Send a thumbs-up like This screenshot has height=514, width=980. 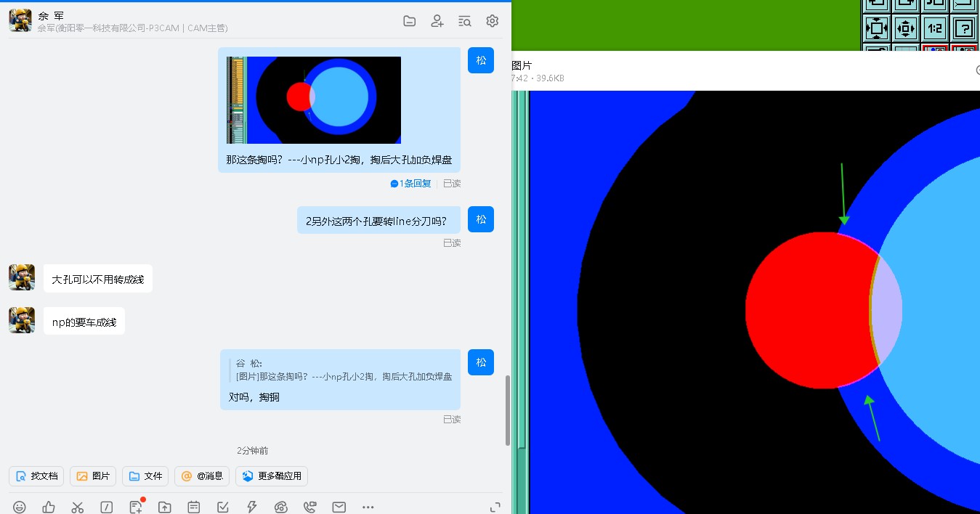click(x=49, y=507)
